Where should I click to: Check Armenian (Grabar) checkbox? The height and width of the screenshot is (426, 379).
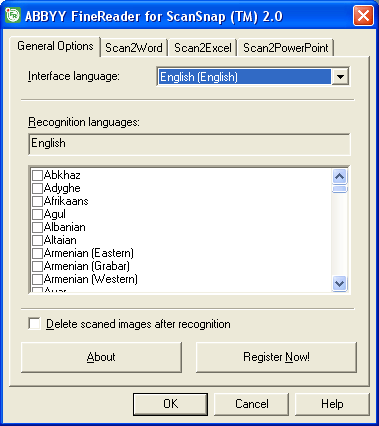click(37, 266)
